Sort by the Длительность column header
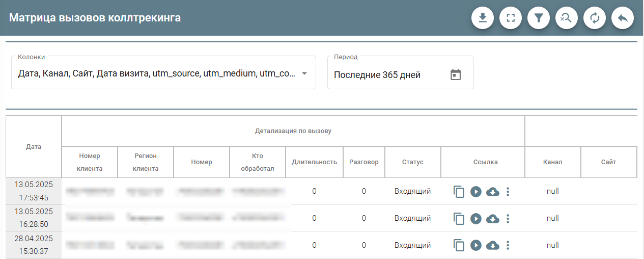Viewport: 644px width, 259px height. click(314, 162)
